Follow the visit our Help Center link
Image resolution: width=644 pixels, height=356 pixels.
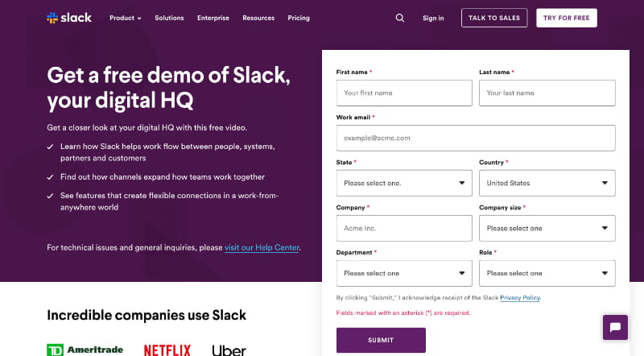262,247
